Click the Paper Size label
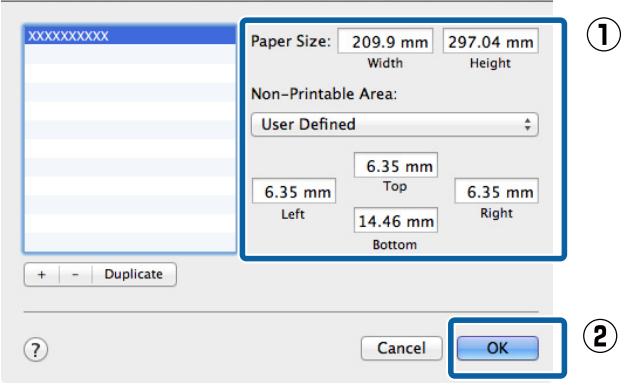 291,41
